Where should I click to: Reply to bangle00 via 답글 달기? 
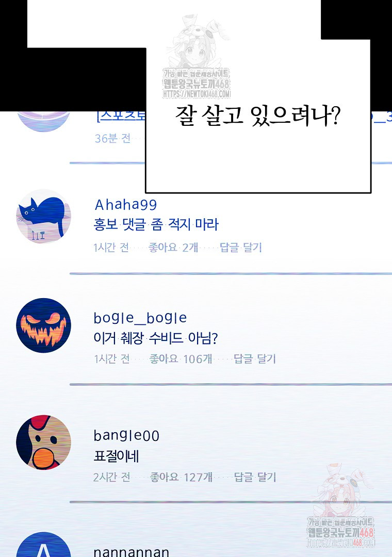[x=255, y=477]
